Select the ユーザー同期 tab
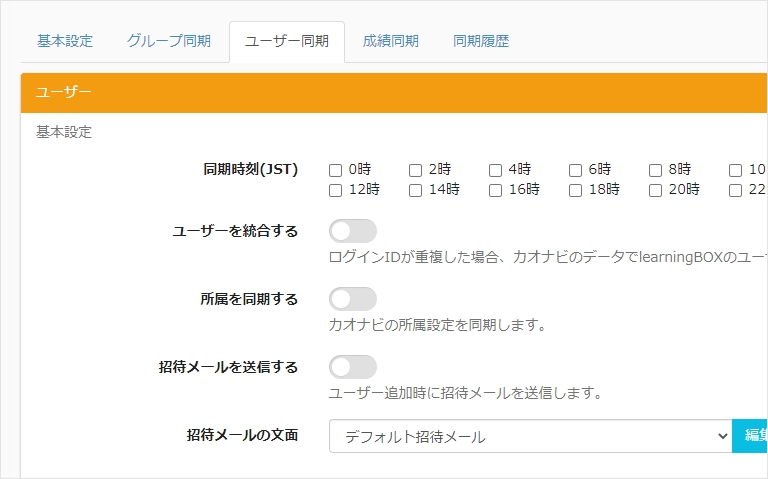The width and height of the screenshot is (768, 479). [x=287, y=42]
